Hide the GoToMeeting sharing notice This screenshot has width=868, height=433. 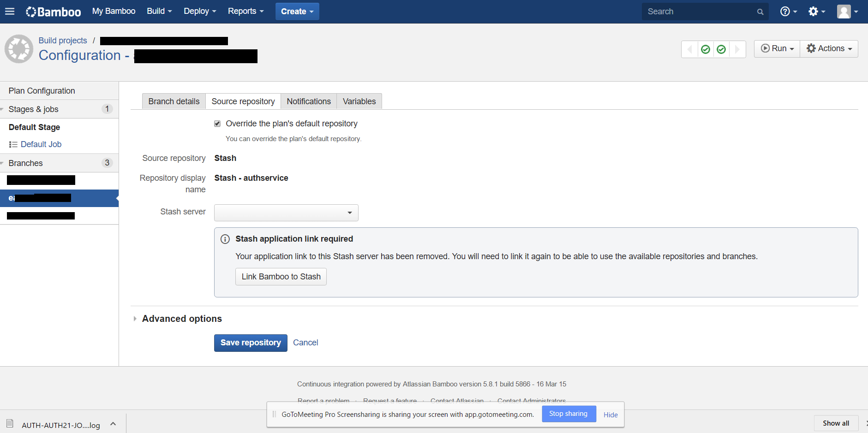[x=611, y=415]
